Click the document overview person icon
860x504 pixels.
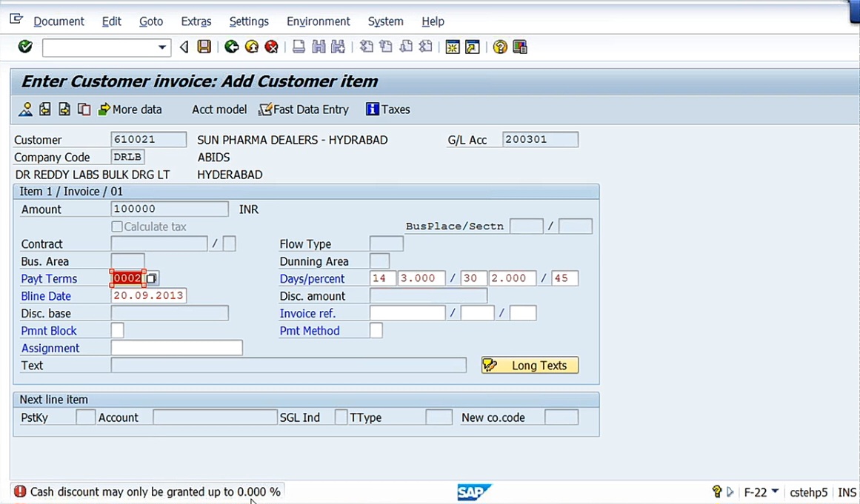pos(25,110)
